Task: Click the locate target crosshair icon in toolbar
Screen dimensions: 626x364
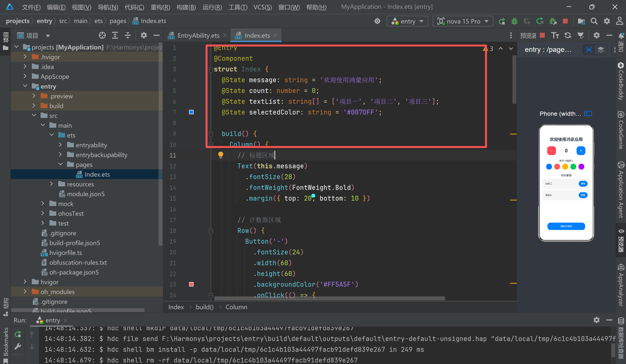Action: (377, 21)
